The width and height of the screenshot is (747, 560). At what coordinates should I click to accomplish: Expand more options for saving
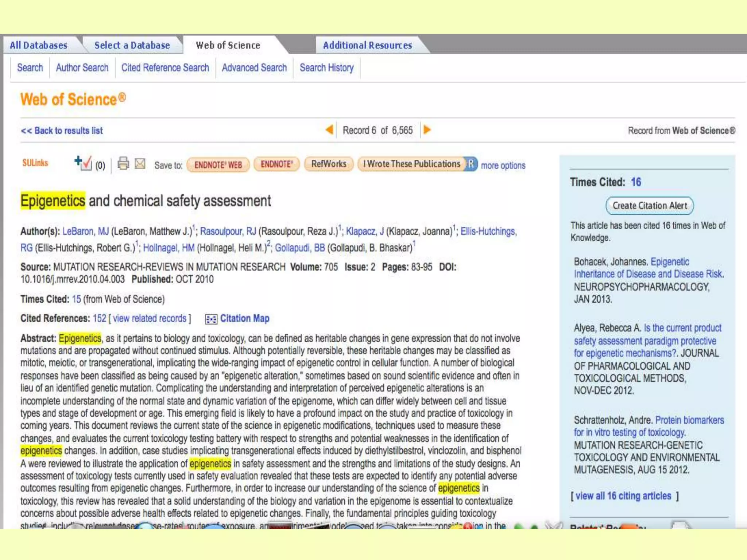pyautogui.click(x=503, y=166)
